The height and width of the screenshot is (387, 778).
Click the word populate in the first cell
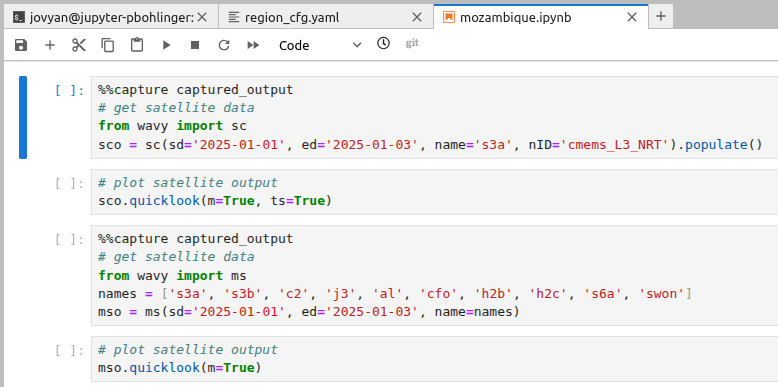pos(716,145)
